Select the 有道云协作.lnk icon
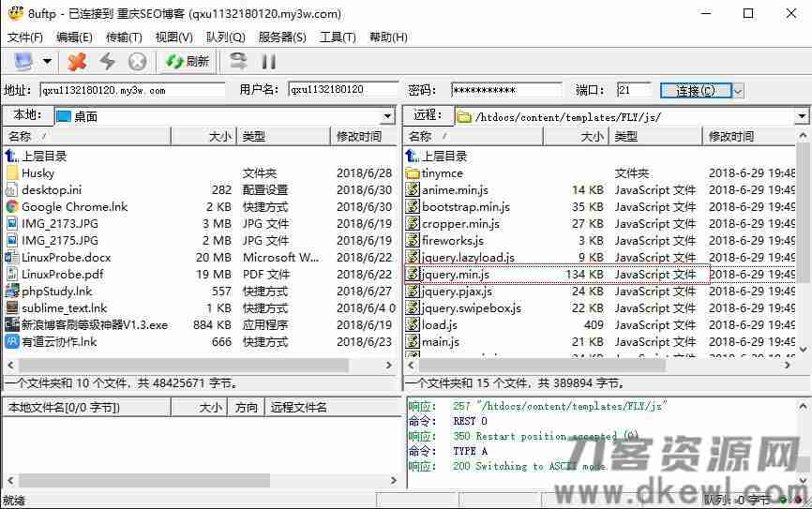 (12, 341)
